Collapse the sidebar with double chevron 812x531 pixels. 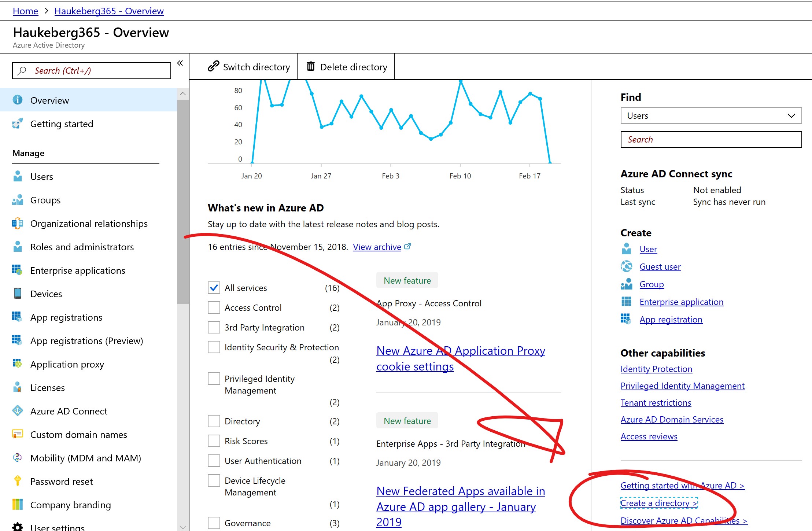(180, 63)
